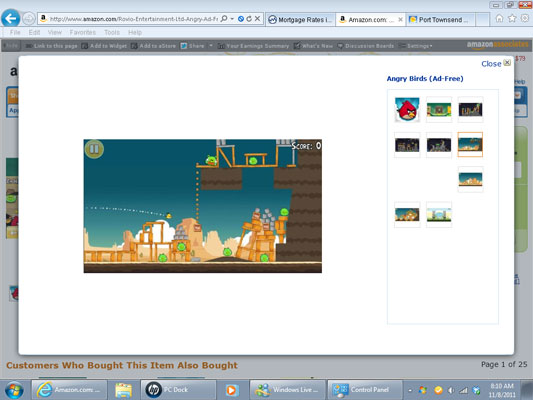Click Add to Widget in associates bar

tap(104, 46)
